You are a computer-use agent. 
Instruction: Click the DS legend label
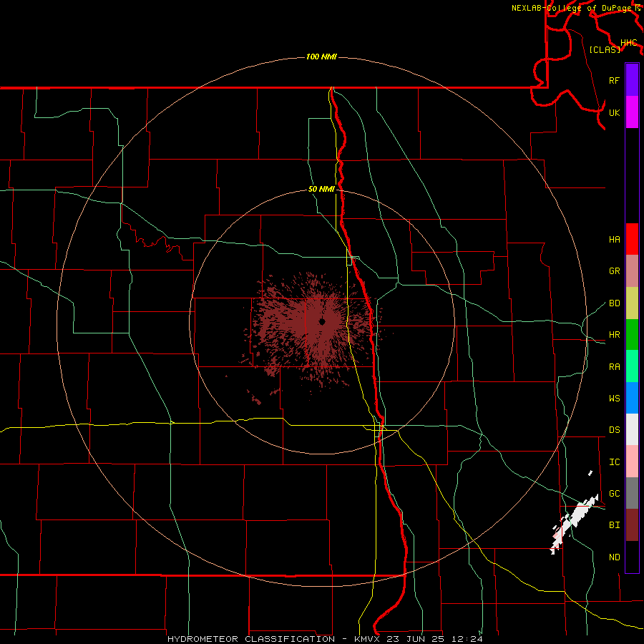point(614,430)
